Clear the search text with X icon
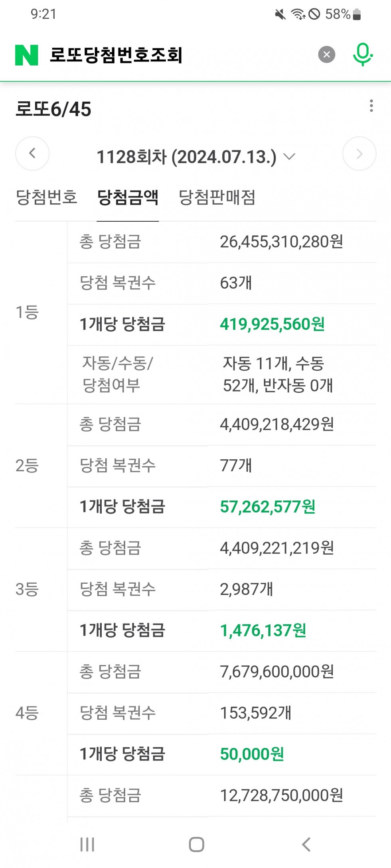 tap(326, 55)
